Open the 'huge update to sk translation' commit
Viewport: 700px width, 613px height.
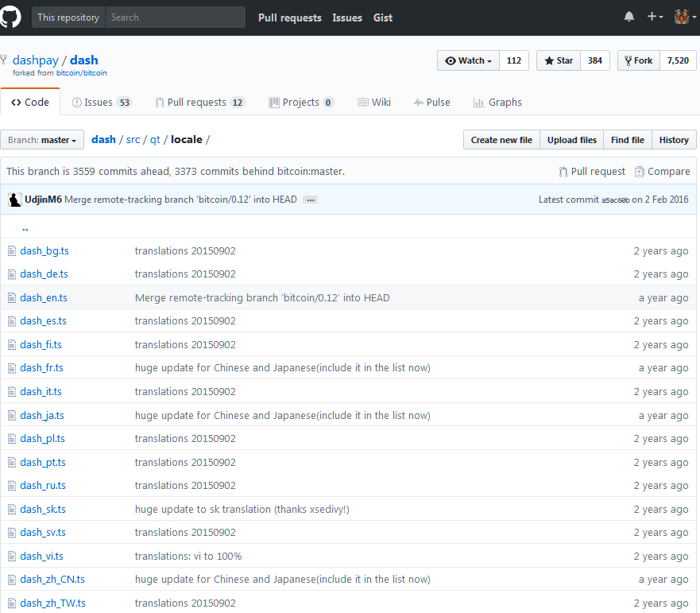tap(242, 510)
